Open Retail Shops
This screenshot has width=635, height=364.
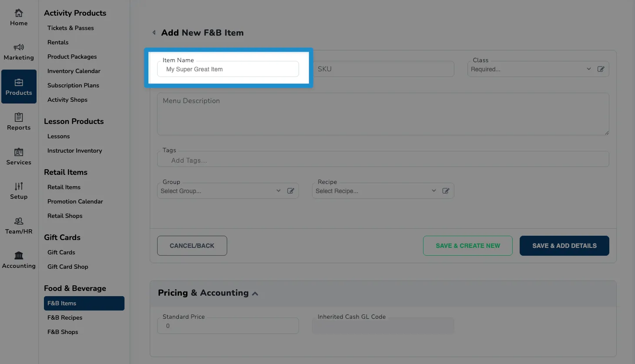(x=65, y=216)
